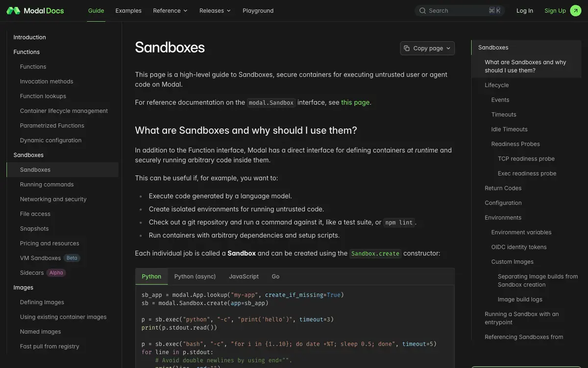Viewport: 588px width, 368px height.
Task: Select the Python (async) code tab
Action: 195,276
